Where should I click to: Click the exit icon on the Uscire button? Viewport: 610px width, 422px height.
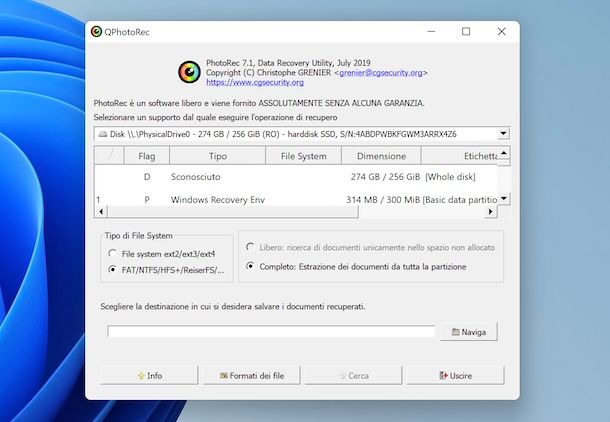click(x=443, y=375)
